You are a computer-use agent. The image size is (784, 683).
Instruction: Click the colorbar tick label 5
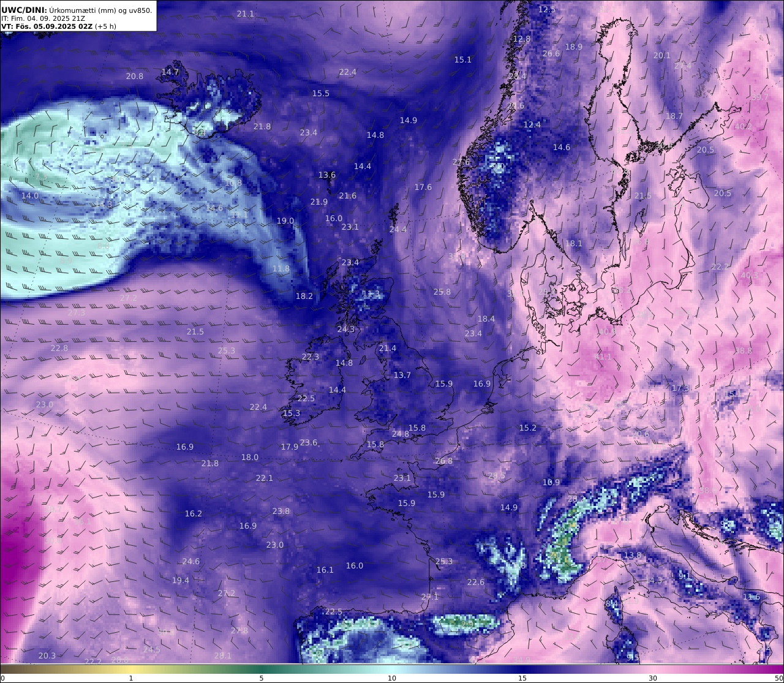pyautogui.click(x=262, y=678)
